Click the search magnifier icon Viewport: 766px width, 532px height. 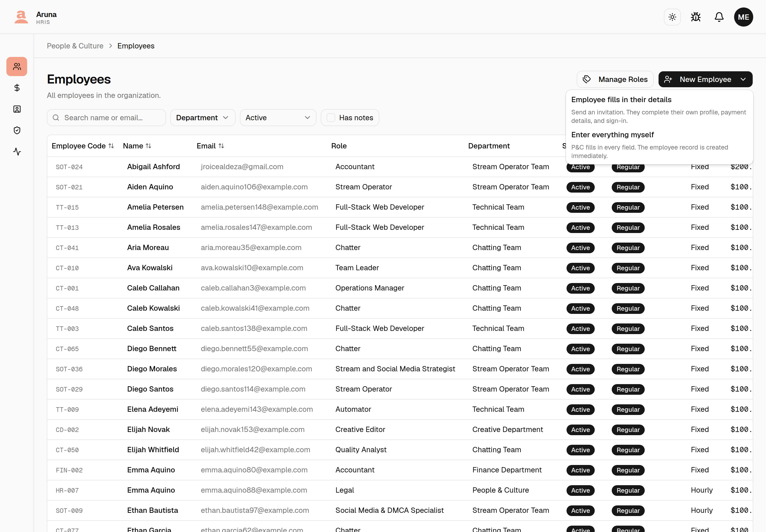56,118
